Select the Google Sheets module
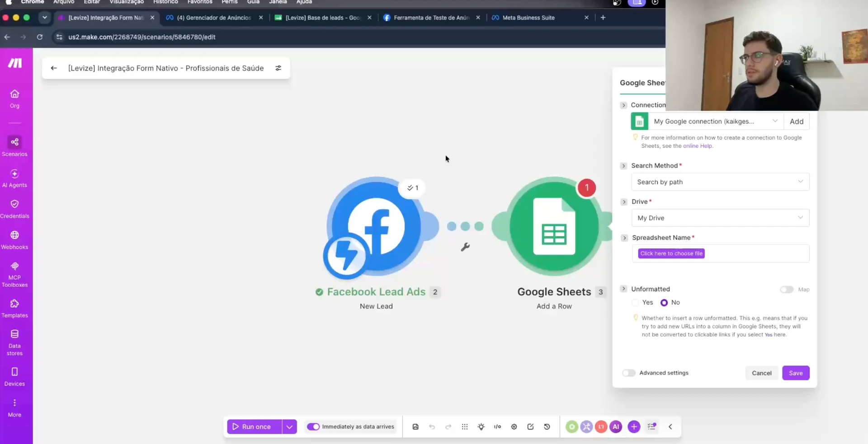 [x=554, y=226]
